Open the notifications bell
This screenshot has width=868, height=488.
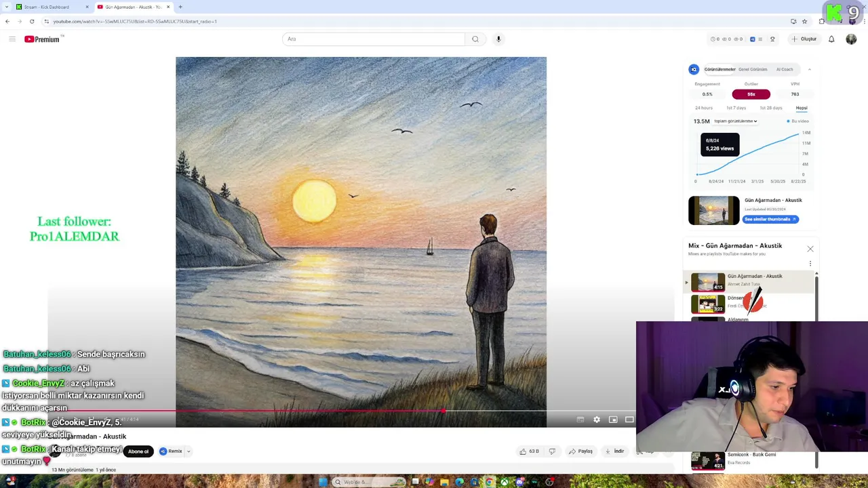coord(831,39)
